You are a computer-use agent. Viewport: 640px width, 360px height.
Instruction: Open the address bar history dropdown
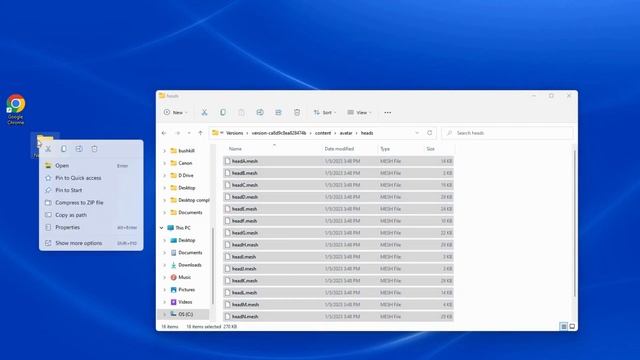[x=417, y=133]
